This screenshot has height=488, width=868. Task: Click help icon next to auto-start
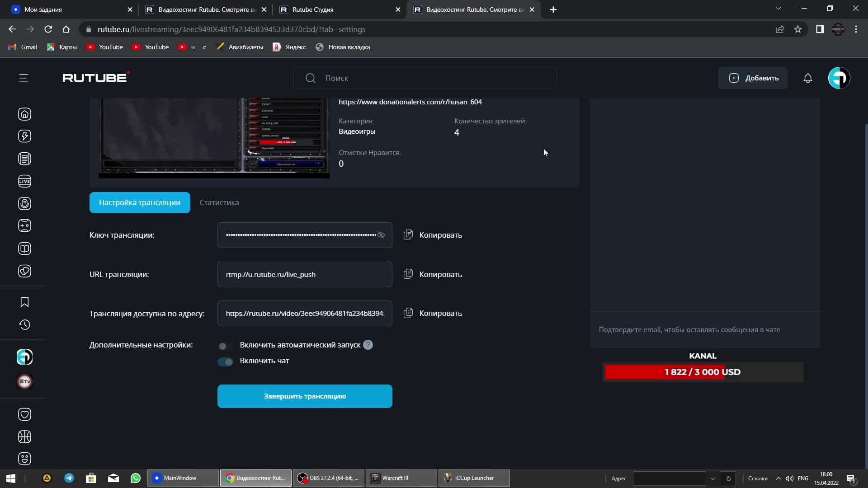(368, 345)
